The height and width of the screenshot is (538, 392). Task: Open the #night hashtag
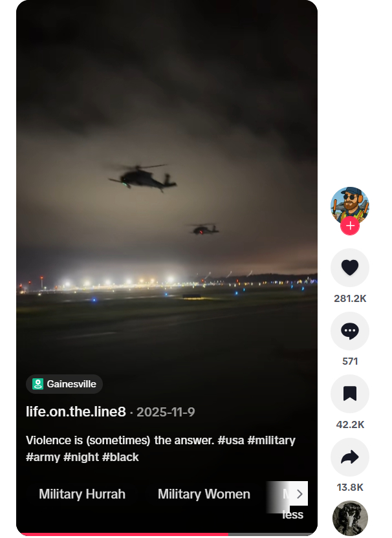pos(81,457)
